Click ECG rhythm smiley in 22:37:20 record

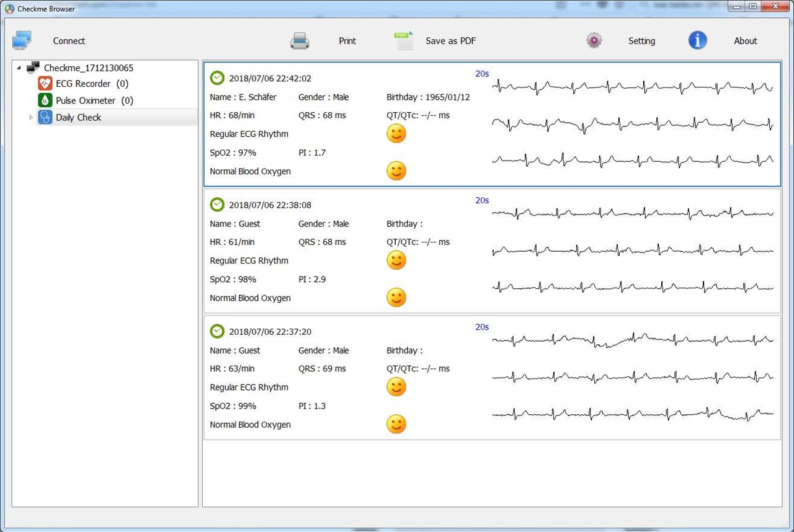click(x=396, y=386)
